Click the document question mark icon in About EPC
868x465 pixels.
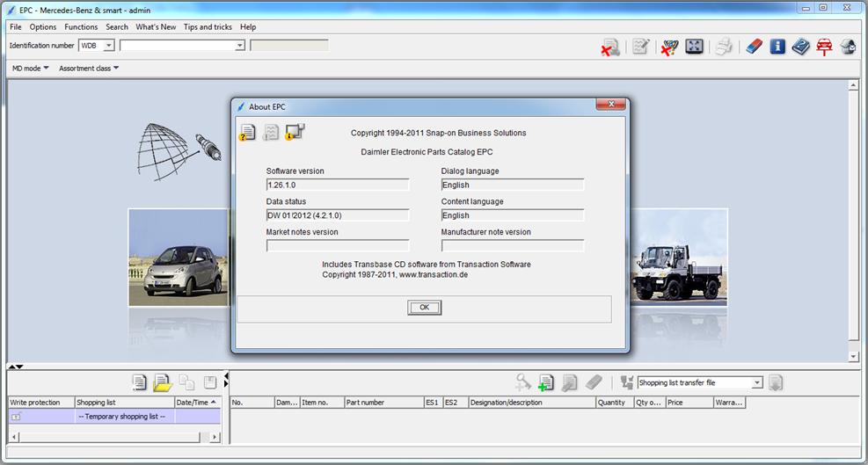point(247,133)
